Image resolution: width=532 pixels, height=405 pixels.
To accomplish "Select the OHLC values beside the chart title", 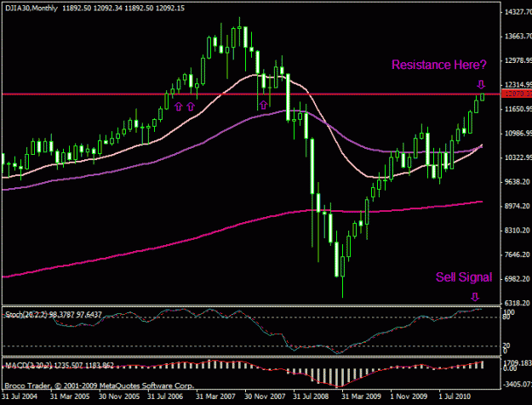I will (x=123, y=9).
